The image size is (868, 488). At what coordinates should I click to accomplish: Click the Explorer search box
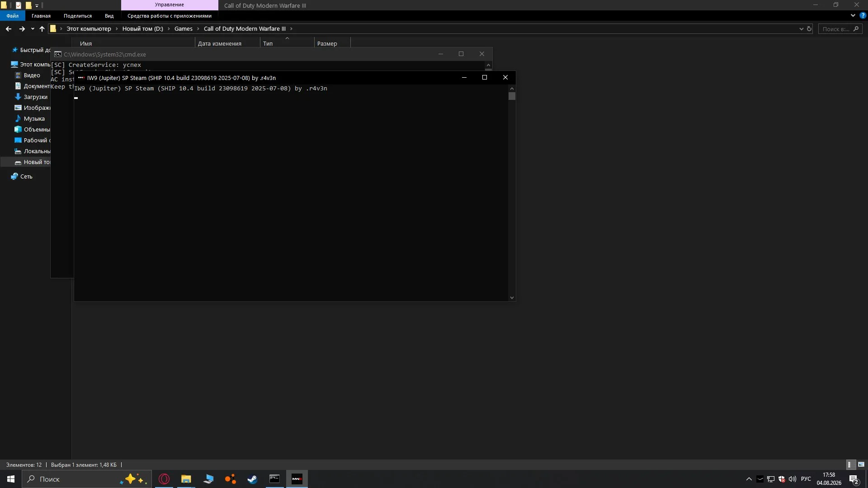[840, 29]
